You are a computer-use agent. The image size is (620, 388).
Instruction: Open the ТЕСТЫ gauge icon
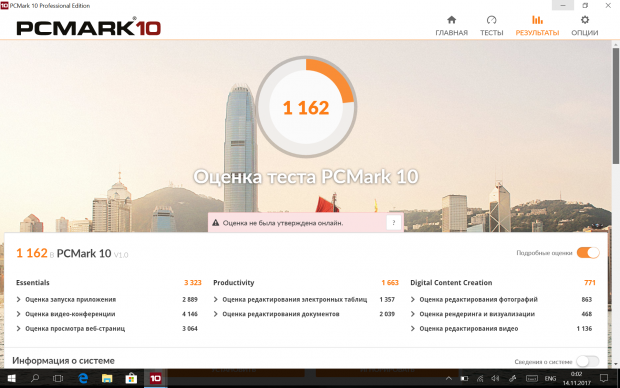[491, 20]
